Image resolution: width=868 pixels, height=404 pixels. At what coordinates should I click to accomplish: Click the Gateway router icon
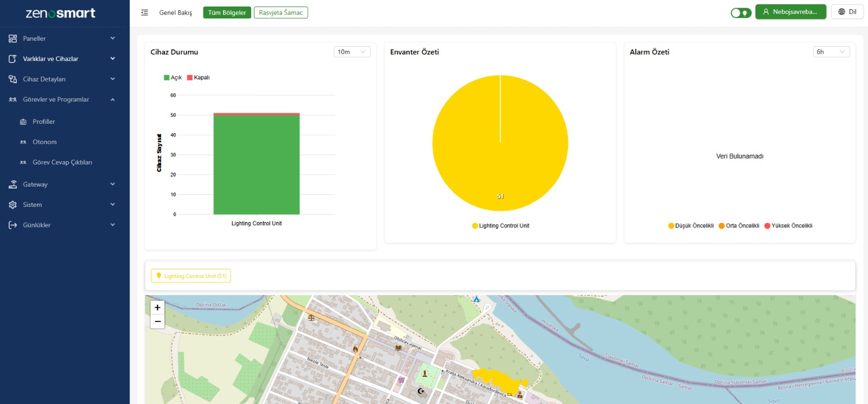(x=12, y=185)
